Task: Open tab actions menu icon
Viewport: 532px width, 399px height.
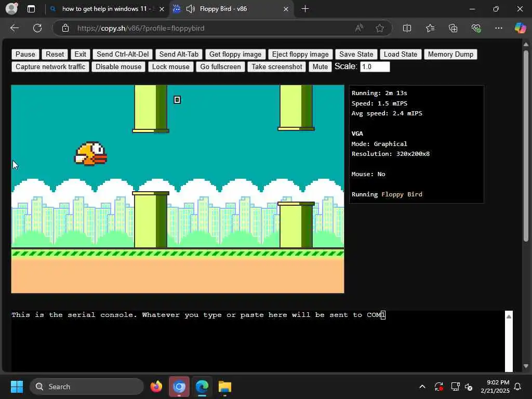Action: click(x=31, y=9)
